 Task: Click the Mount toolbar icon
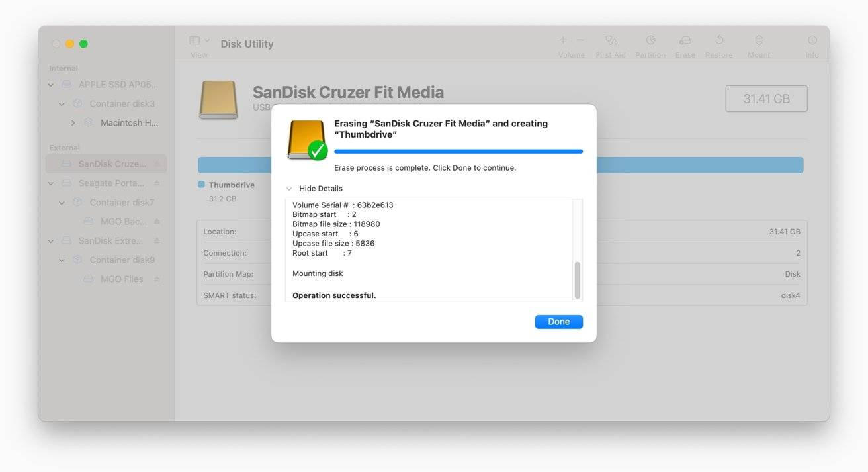758,40
